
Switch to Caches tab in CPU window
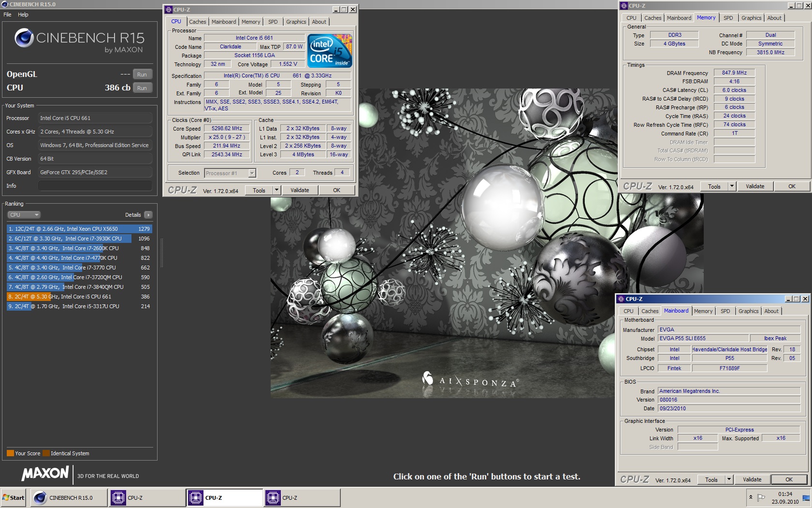click(197, 22)
